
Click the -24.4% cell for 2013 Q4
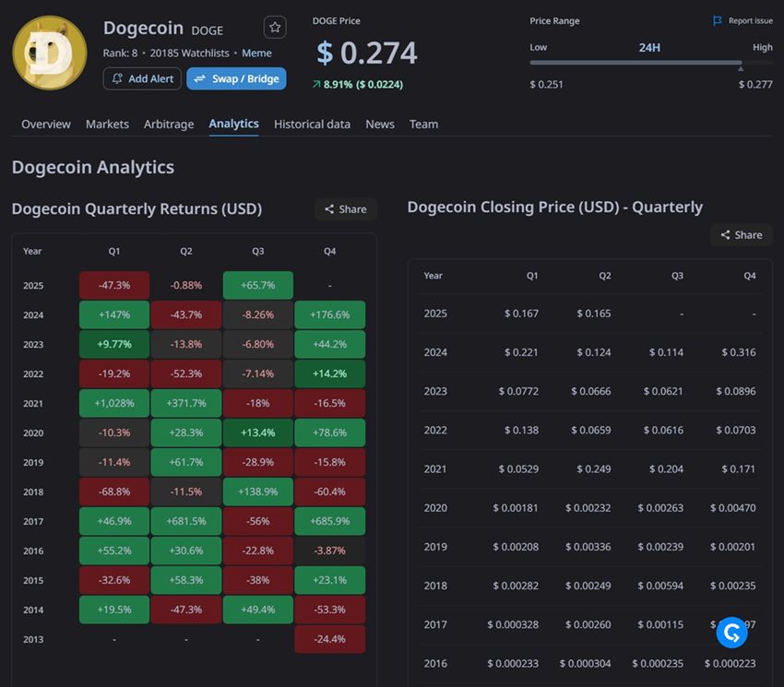[330, 639]
